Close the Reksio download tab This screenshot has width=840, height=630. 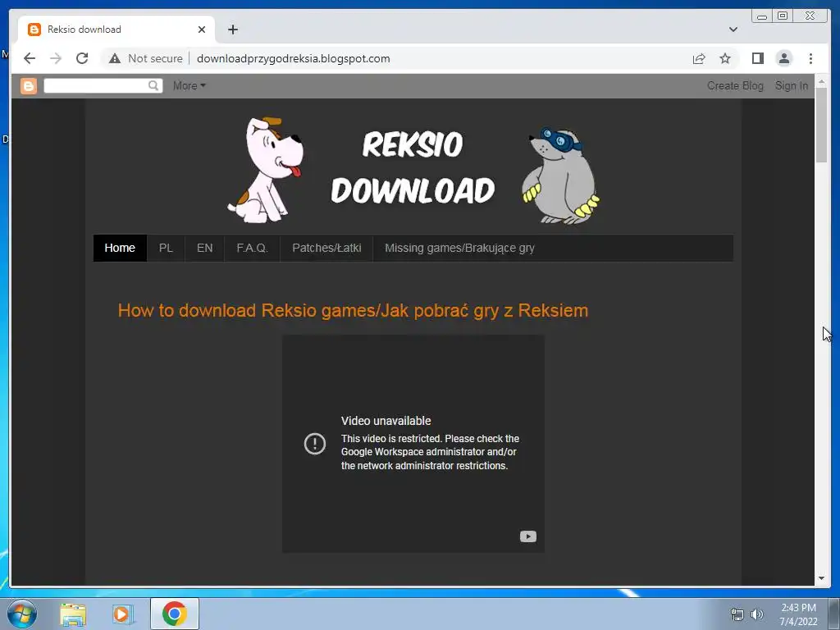click(x=202, y=30)
